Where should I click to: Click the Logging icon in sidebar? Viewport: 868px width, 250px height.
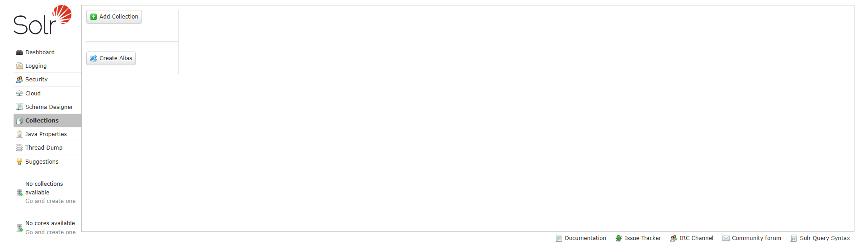pyautogui.click(x=19, y=66)
